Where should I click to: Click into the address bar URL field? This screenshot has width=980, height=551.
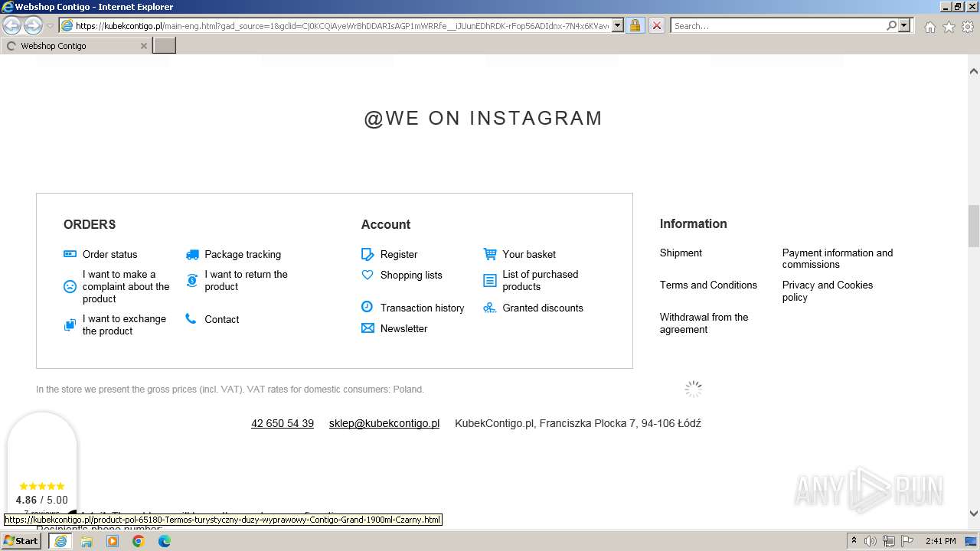341,25
